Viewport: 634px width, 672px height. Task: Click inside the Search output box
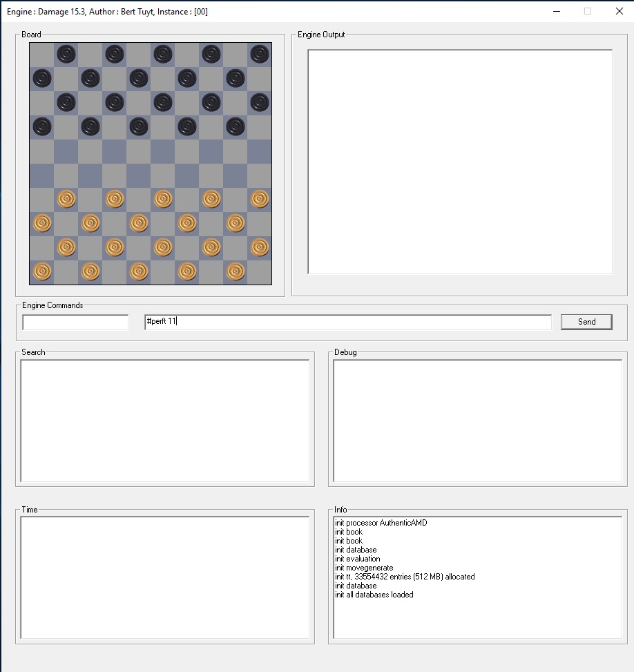pos(164,421)
